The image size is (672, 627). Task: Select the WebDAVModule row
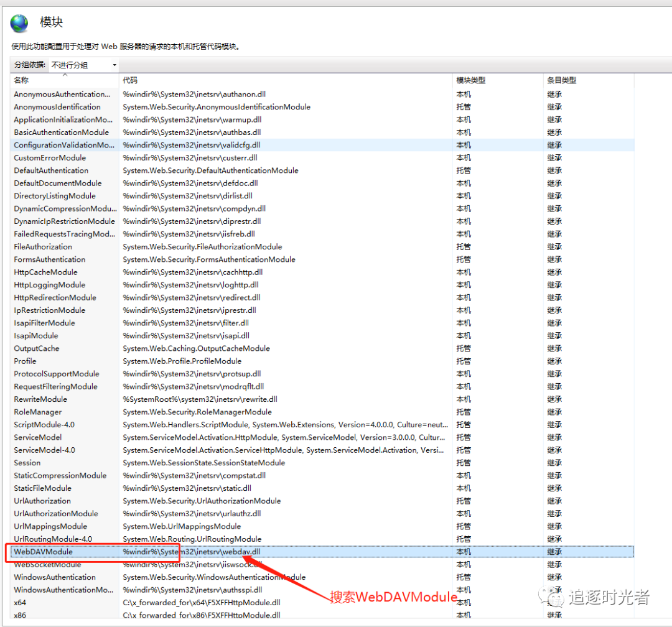tap(44, 552)
